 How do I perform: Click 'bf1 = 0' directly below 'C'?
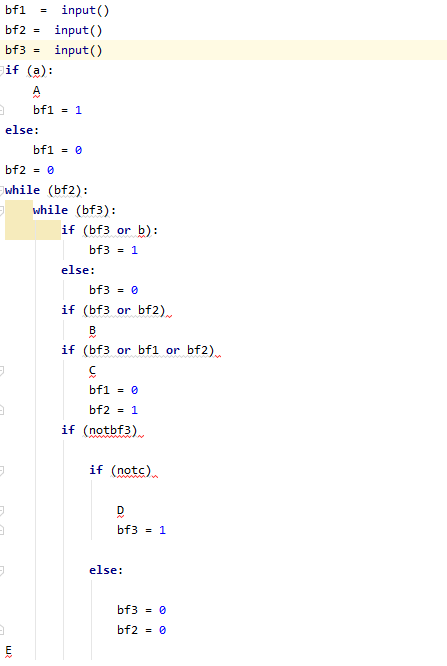113,389
